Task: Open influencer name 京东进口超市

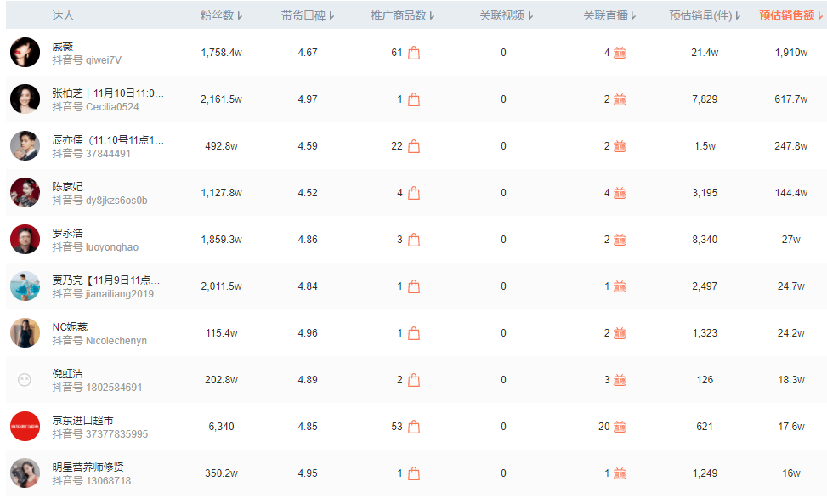Action: click(82, 420)
